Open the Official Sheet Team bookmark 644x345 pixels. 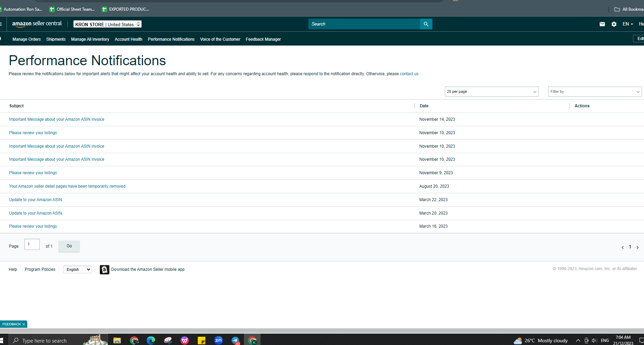tap(72, 9)
